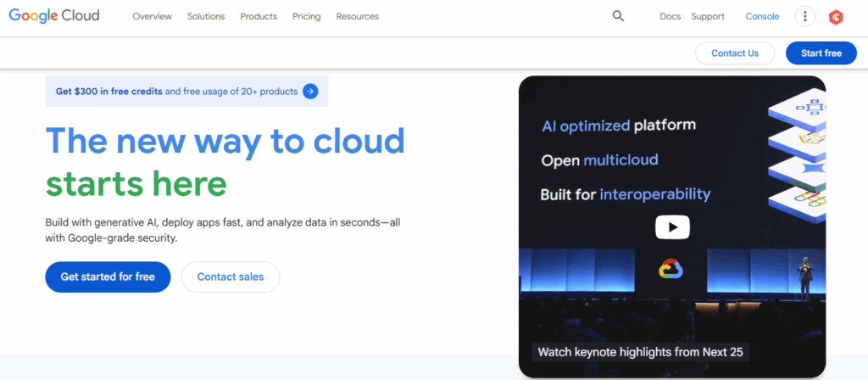The width and height of the screenshot is (868, 380).
Task: Click the 'Build with generative AI' description paragraph
Action: pos(223,231)
